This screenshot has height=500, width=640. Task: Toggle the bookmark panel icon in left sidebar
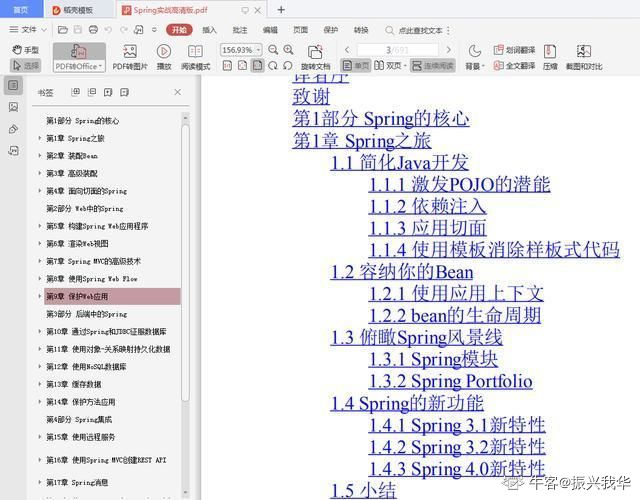pyautogui.click(x=13, y=85)
